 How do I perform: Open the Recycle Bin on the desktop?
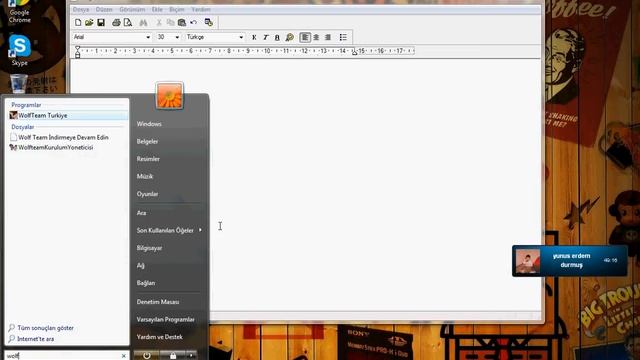pyautogui.click(x=18, y=83)
